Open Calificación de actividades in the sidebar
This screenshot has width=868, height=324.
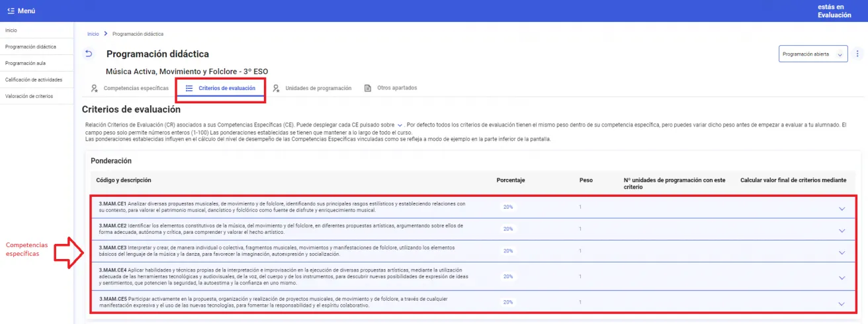pos(34,80)
